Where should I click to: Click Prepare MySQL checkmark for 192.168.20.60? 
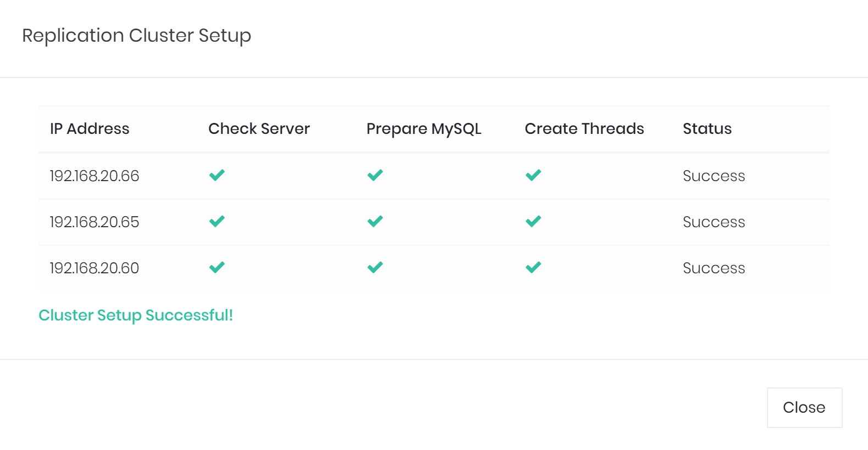click(x=375, y=268)
